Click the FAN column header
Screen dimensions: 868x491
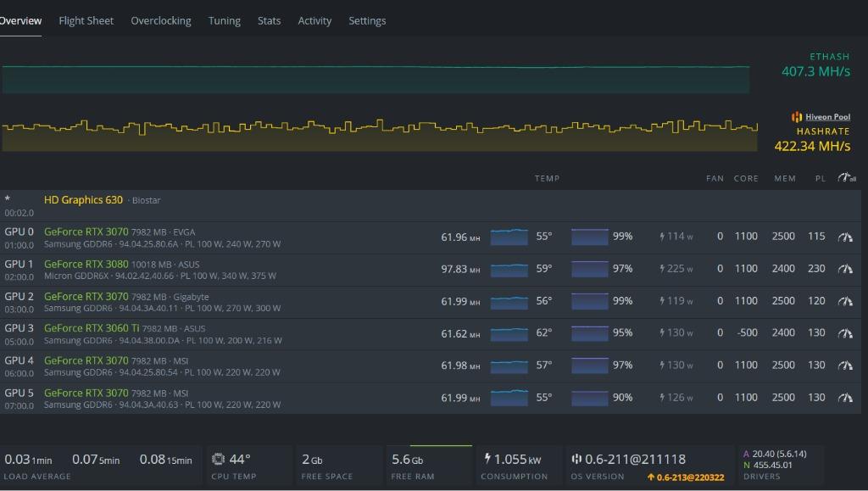pos(715,178)
